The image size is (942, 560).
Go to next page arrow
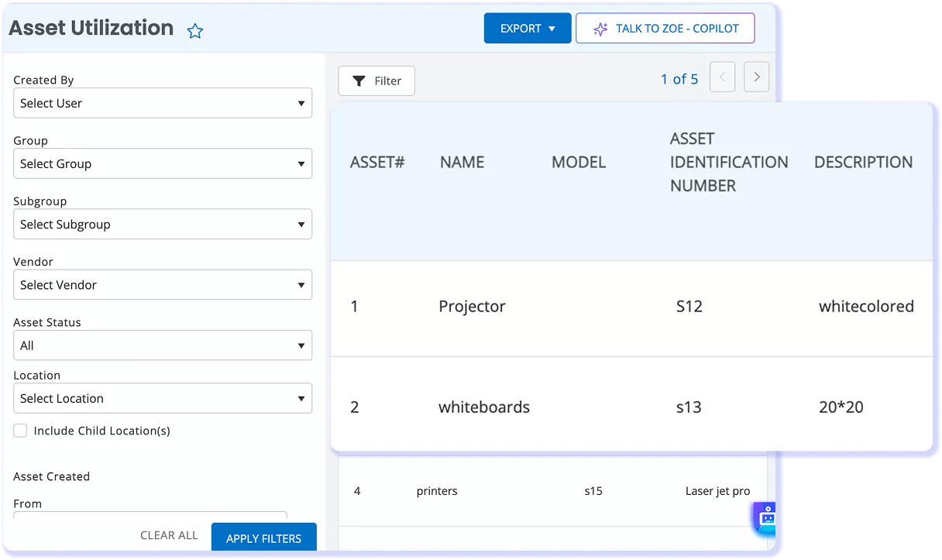click(757, 77)
